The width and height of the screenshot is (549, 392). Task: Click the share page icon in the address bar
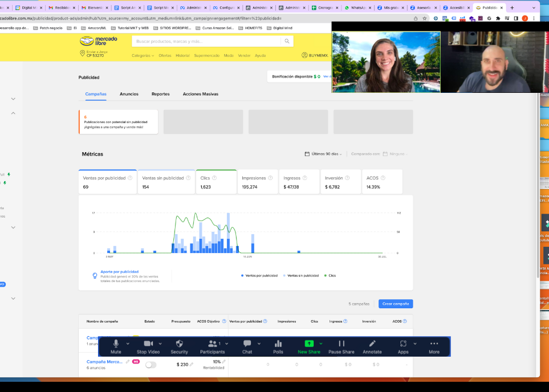tap(416, 18)
